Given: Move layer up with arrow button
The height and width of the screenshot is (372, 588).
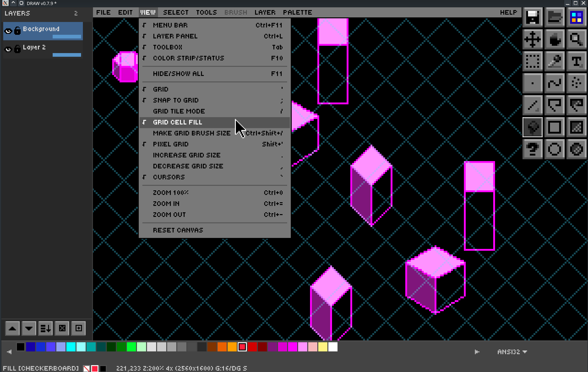Looking at the screenshot, I should click(12, 328).
